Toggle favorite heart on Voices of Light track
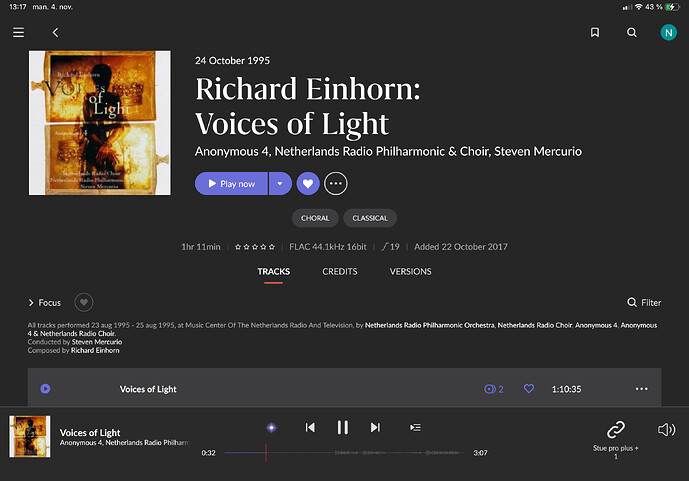 pyautogui.click(x=529, y=389)
